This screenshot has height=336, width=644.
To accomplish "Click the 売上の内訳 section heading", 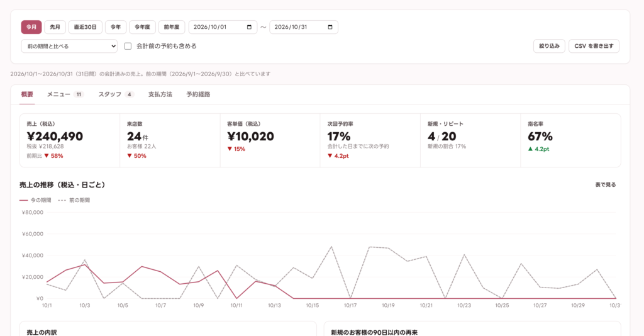I will (42, 332).
